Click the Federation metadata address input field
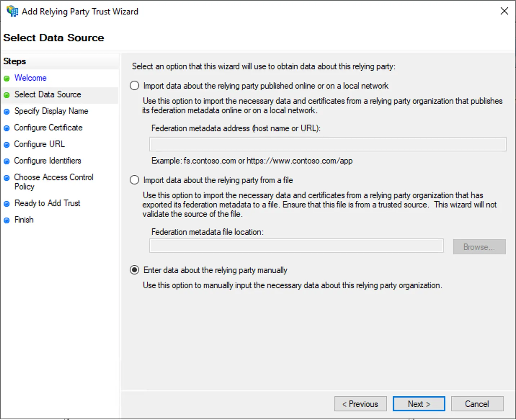 327,144
